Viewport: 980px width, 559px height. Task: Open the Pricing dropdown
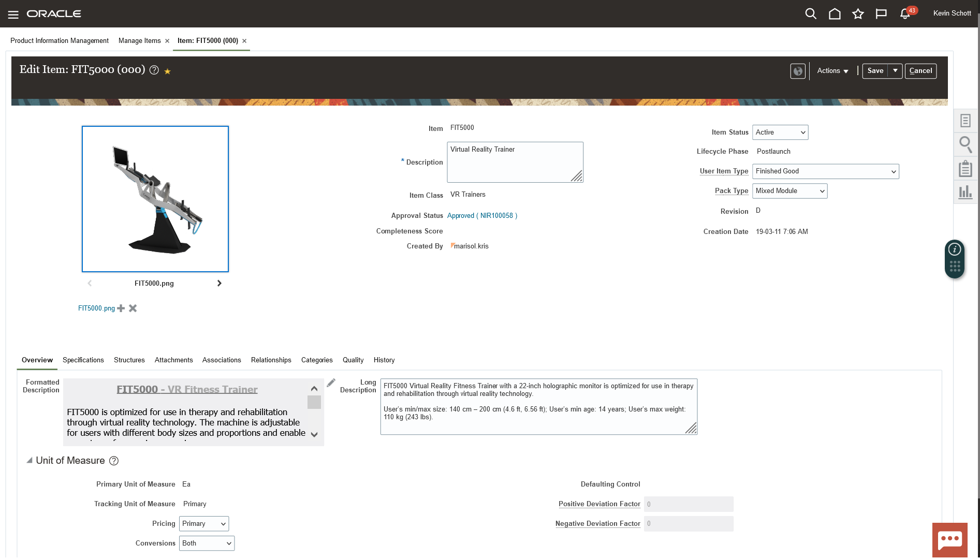[204, 524]
